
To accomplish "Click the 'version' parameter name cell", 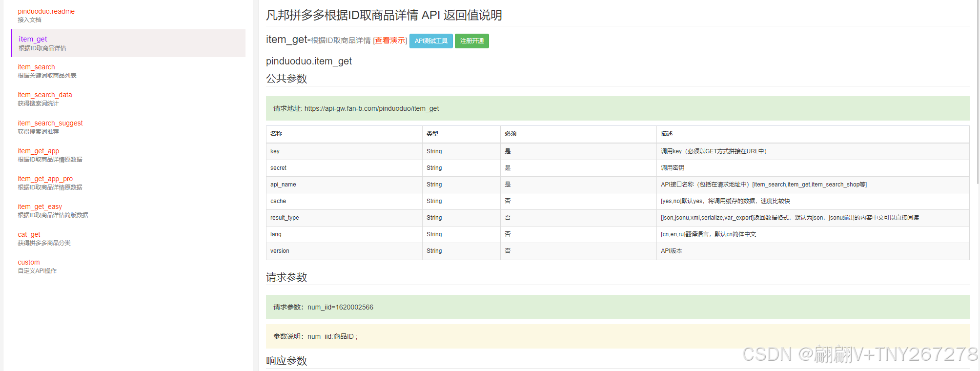I will click(344, 251).
